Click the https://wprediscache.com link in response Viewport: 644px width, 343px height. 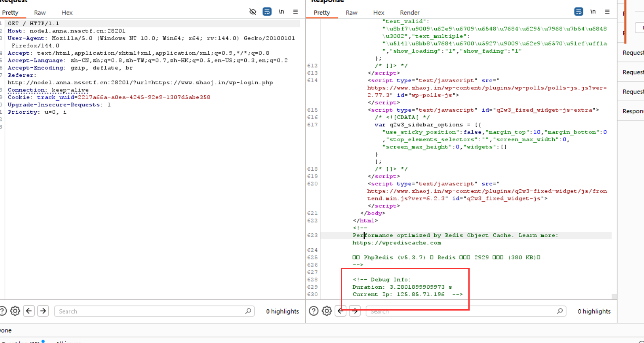point(397,243)
